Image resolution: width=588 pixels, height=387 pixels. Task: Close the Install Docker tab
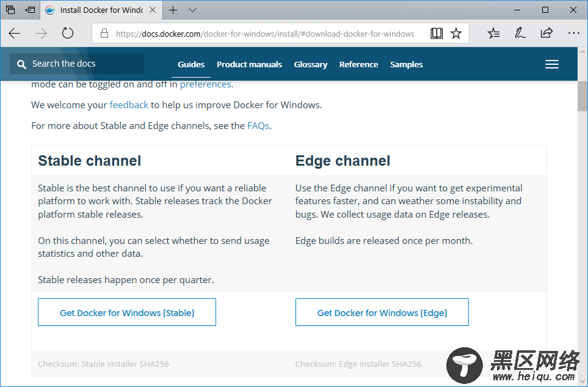click(153, 10)
